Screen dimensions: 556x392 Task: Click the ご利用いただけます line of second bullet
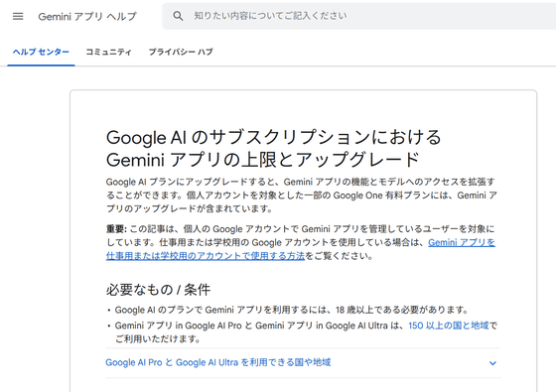(x=158, y=338)
